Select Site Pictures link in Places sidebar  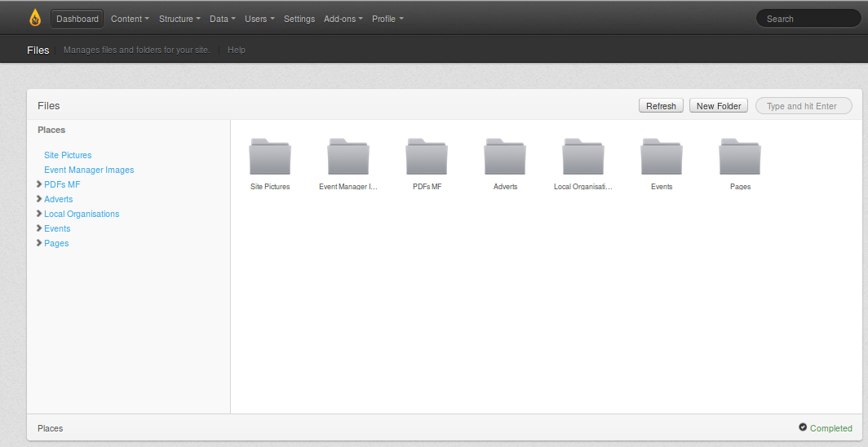(x=68, y=155)
